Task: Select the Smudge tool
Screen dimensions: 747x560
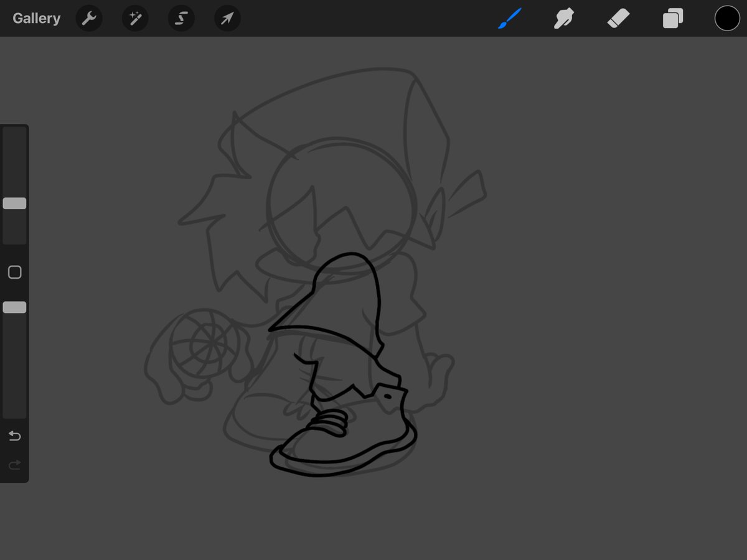Action: click(x=564, y=19)
